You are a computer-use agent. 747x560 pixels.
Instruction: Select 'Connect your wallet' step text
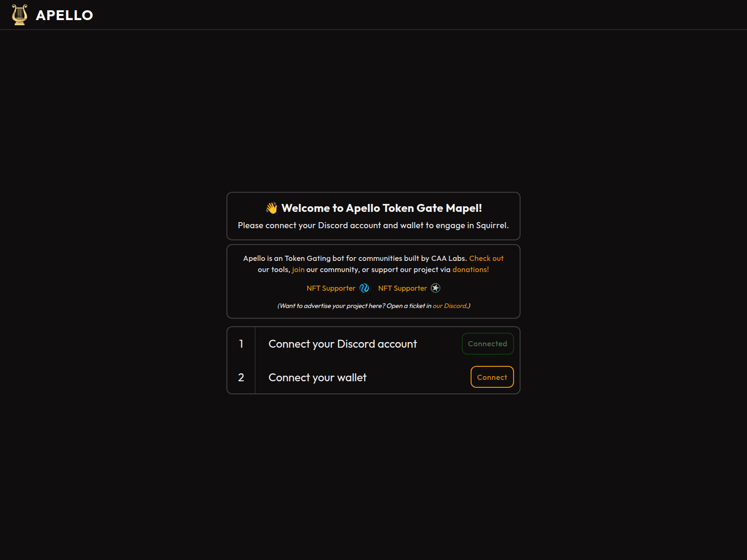tap(317, 378)
